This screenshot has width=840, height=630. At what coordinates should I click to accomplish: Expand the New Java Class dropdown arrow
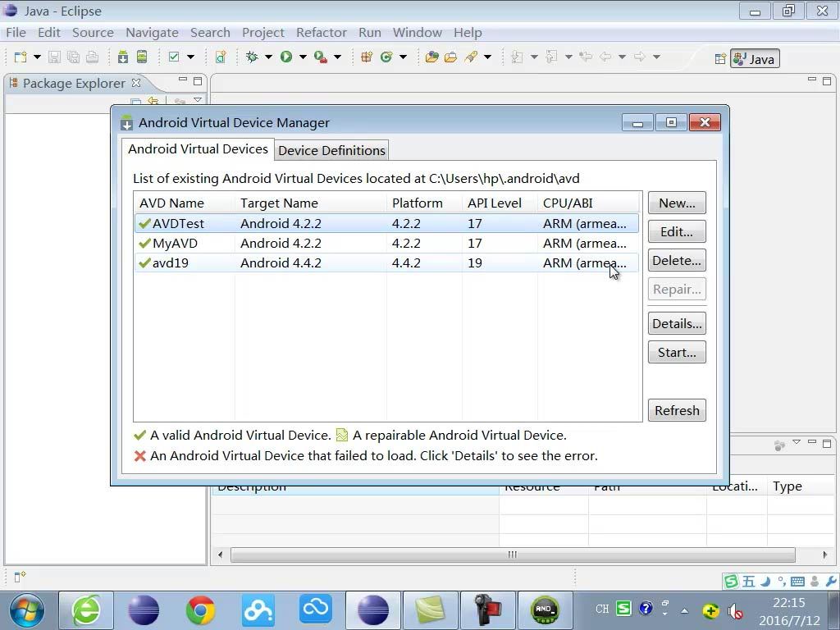[403, 57]
